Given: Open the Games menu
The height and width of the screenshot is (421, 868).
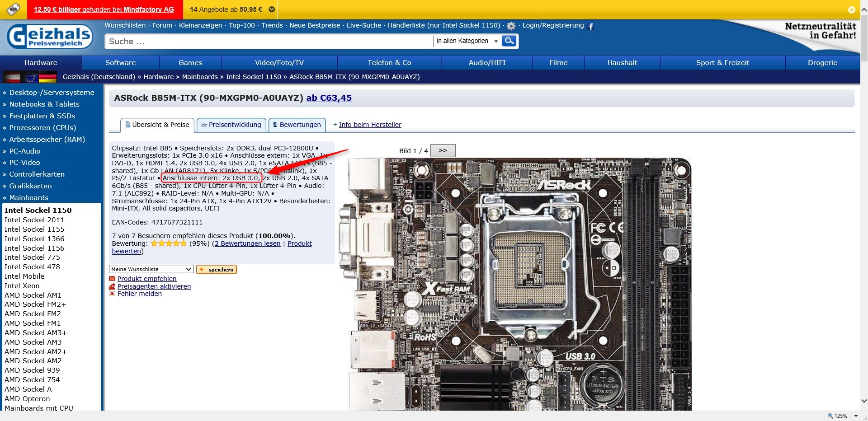Looking at the screenshot, I should coord(190,63).
